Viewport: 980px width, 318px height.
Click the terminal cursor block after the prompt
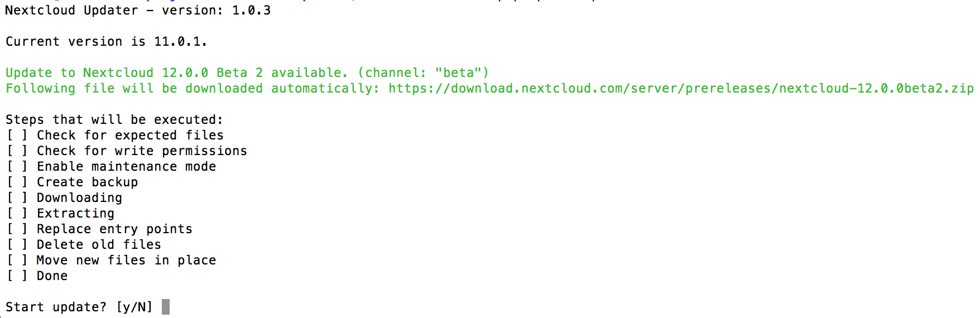pyautogui.click(x=166, y=307)
